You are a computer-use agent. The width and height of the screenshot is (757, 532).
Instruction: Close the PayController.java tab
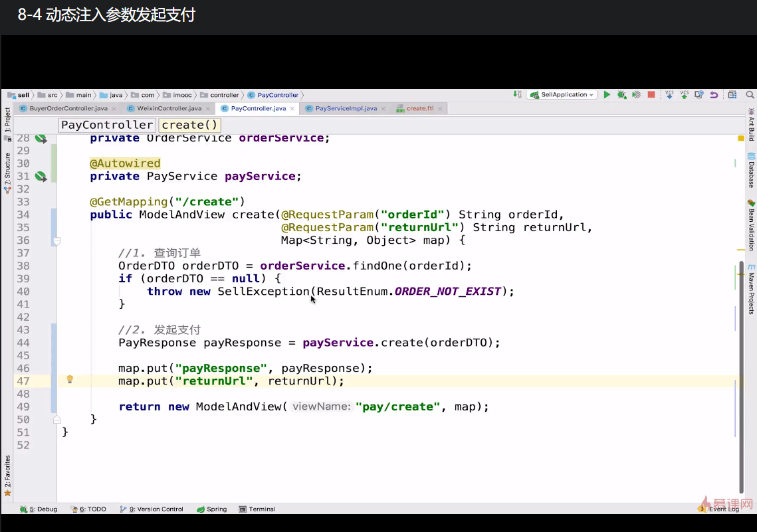292,109
